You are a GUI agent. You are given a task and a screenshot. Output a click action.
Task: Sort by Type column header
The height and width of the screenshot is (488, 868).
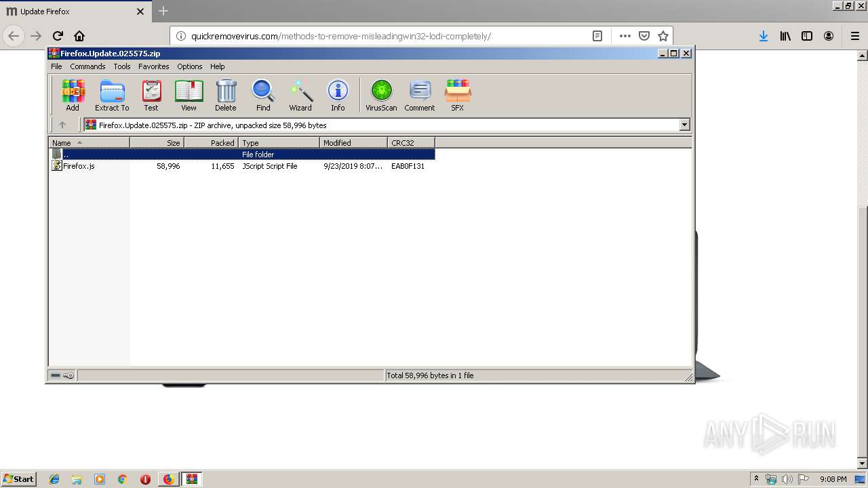coord(279,142)
